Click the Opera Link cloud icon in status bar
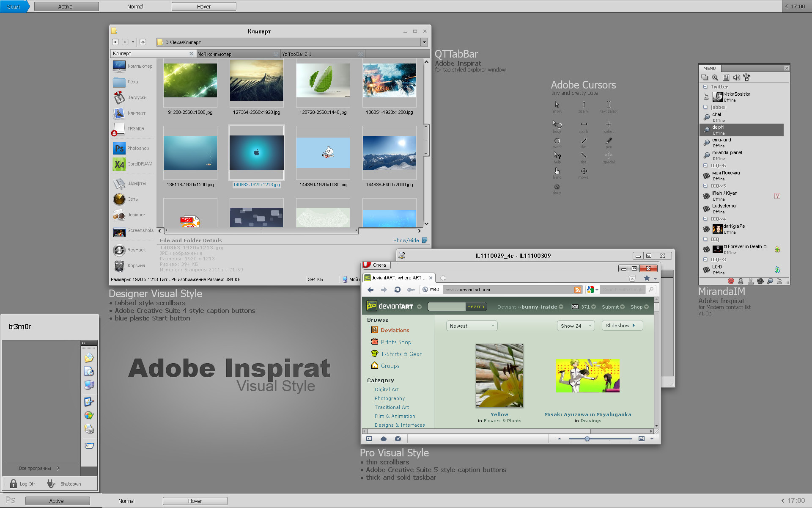 click(384, 439)
